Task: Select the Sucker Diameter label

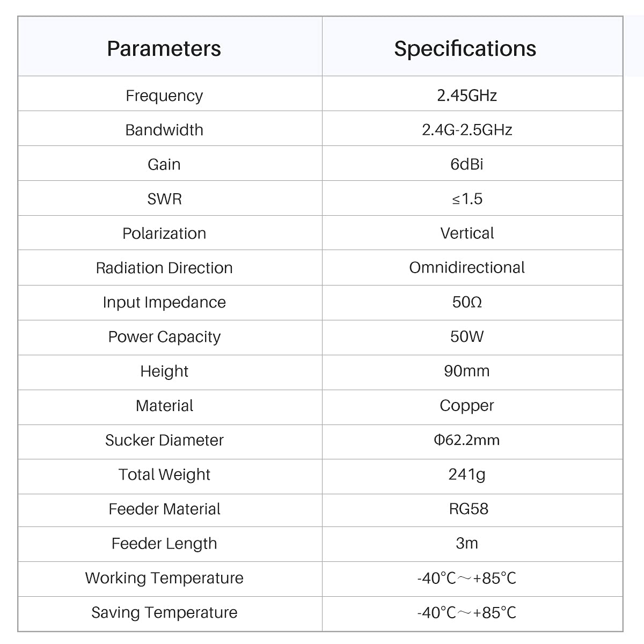Action: 164,440
